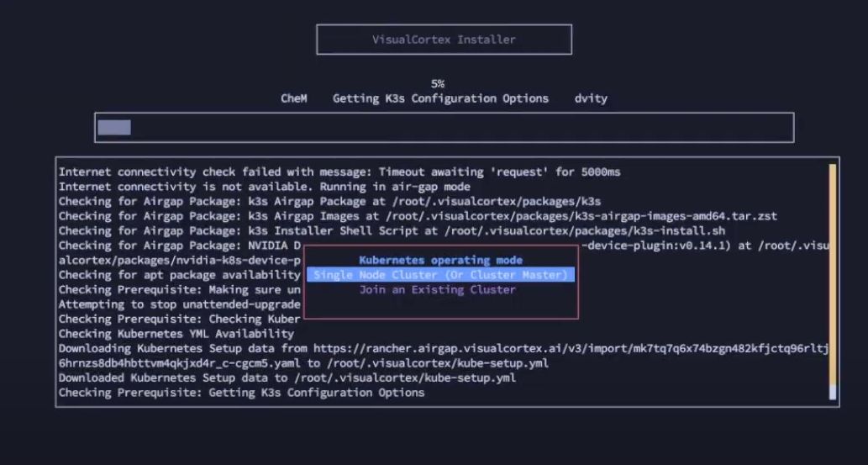Image resolution: width=868 pixels, height=465 pixels.
Task: Click the k3s Airgap Package log entry
Action: tap(329, 202)
